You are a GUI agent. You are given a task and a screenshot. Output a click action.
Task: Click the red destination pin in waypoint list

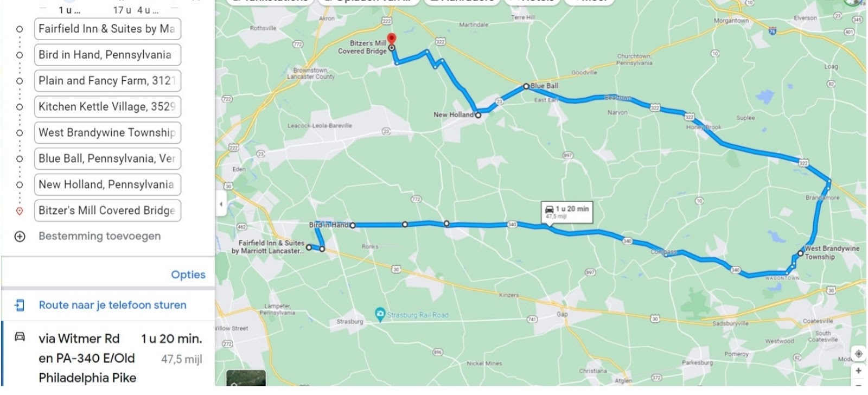[20, 211]
